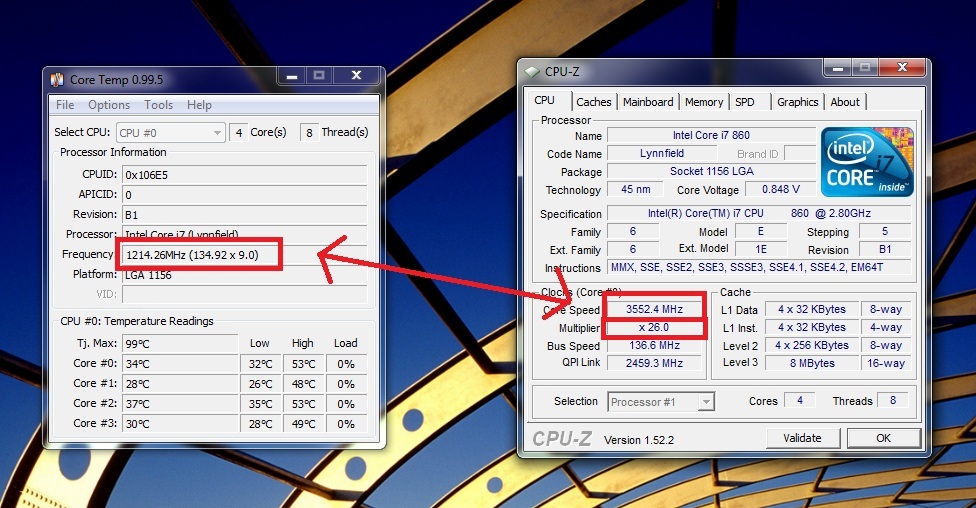Switch to the Memory tab in CPU-Z
Image resolution: width=976 pixels, height=508 pixels.
click(x=704, y=102)
